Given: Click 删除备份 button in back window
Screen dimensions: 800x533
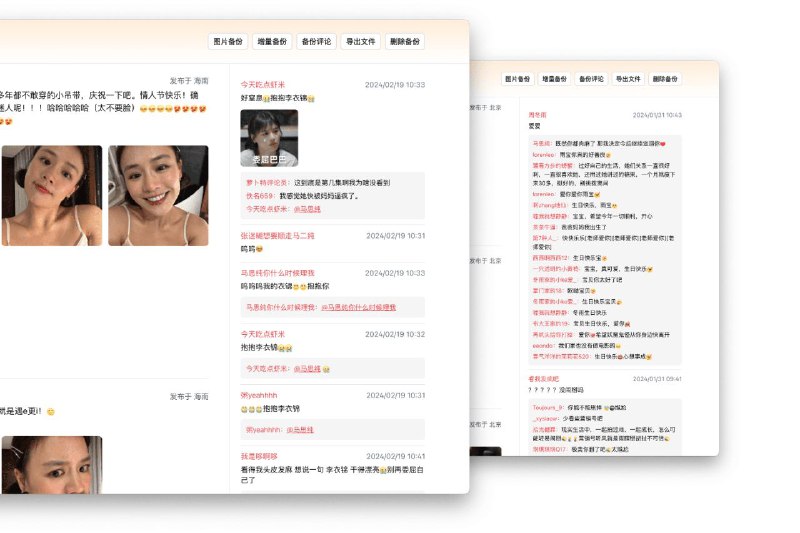Looking at the screenshot, I should (665, 79).
